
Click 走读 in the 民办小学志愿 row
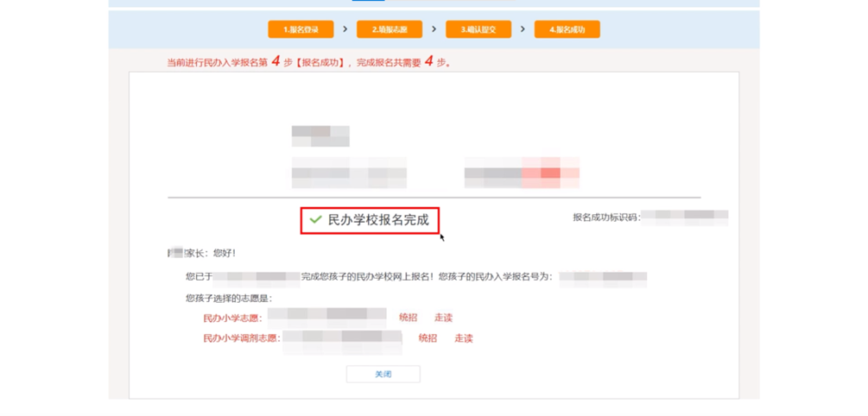pos(443,318)
